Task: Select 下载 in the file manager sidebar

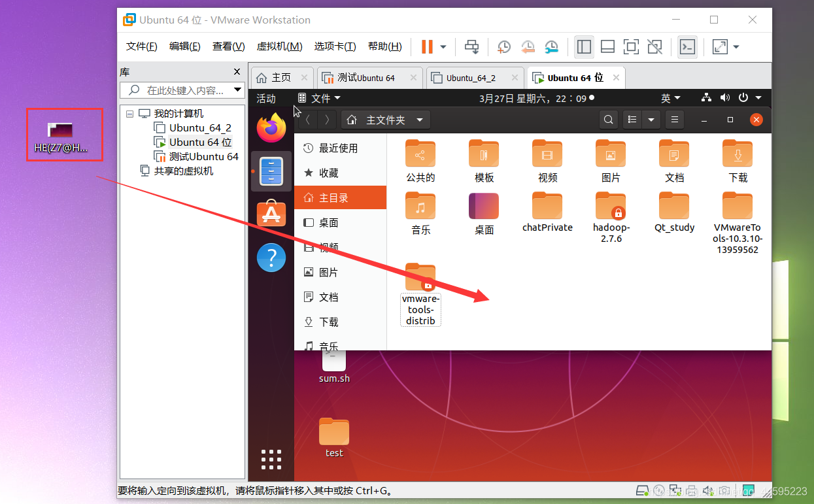Action: 340,322
